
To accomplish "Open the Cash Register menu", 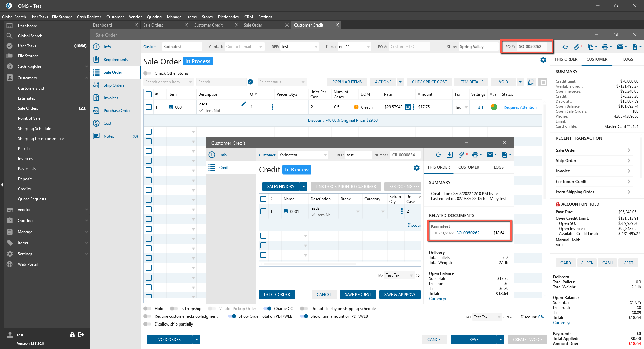I will pos(89,17).
